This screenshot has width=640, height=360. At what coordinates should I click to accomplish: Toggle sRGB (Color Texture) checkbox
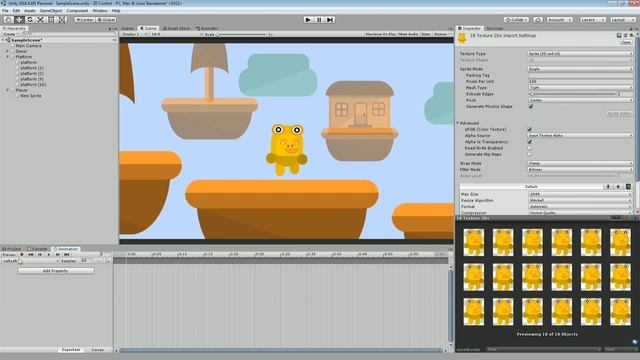coord(530,129)
